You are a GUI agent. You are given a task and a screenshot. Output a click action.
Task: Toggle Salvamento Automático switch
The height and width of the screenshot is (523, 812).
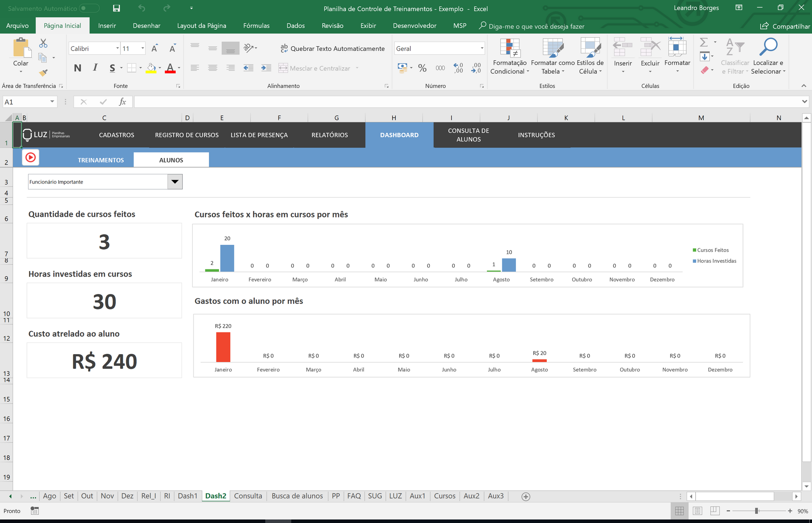tap(89, 8)
